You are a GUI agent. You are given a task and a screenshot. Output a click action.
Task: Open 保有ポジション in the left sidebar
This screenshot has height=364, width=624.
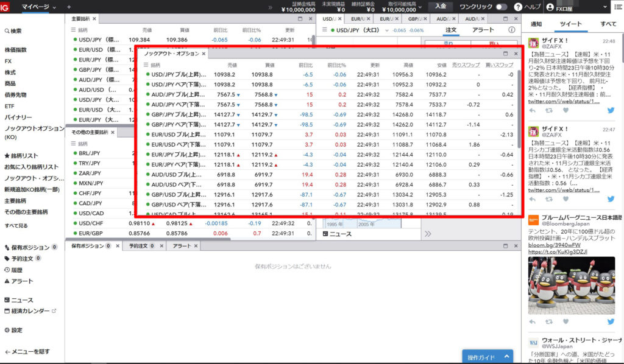(30, 247)
